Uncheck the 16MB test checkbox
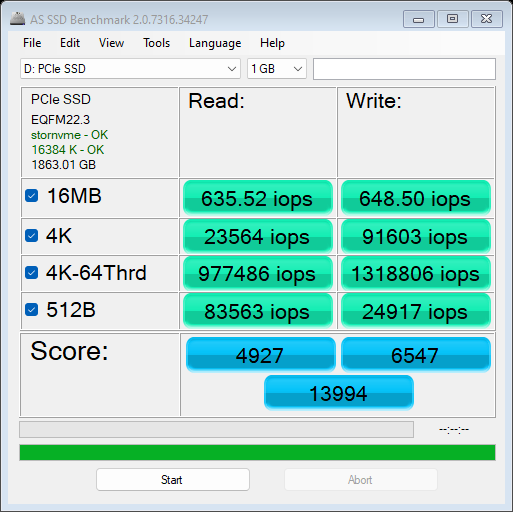This screenshot has width=513, height=512. (x=32, y=196)
